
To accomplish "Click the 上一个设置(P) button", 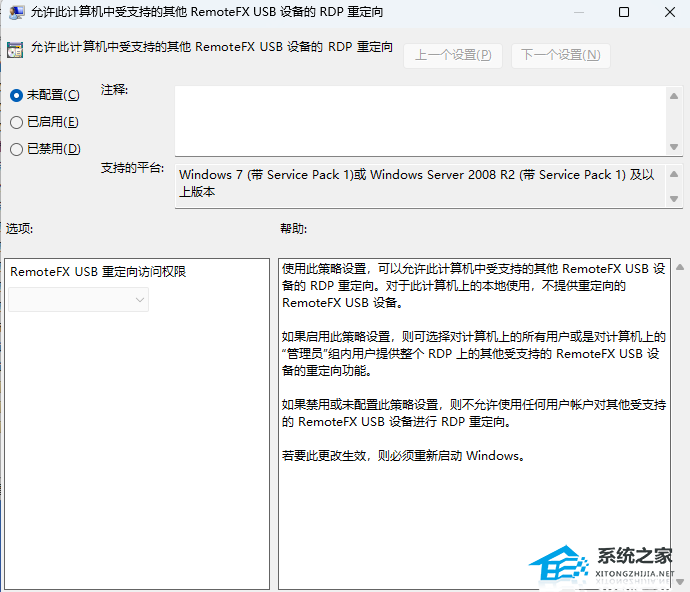I will pos(453,55).
